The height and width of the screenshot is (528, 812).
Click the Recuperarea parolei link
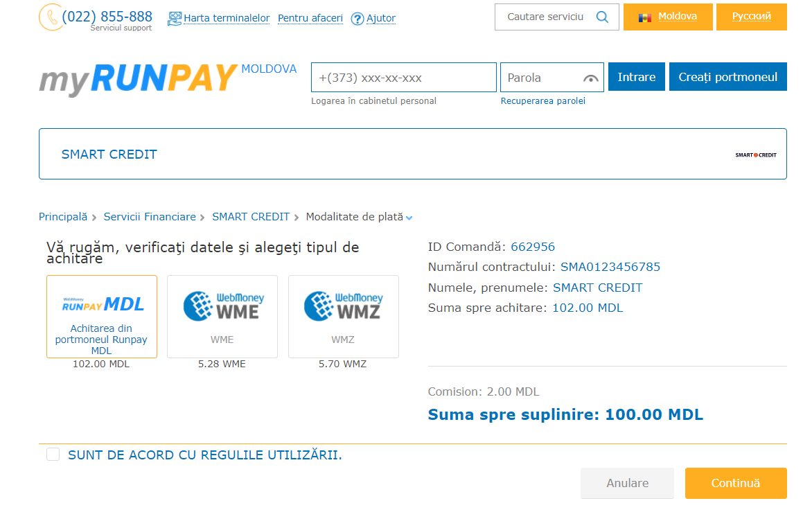tap(542, 101)
